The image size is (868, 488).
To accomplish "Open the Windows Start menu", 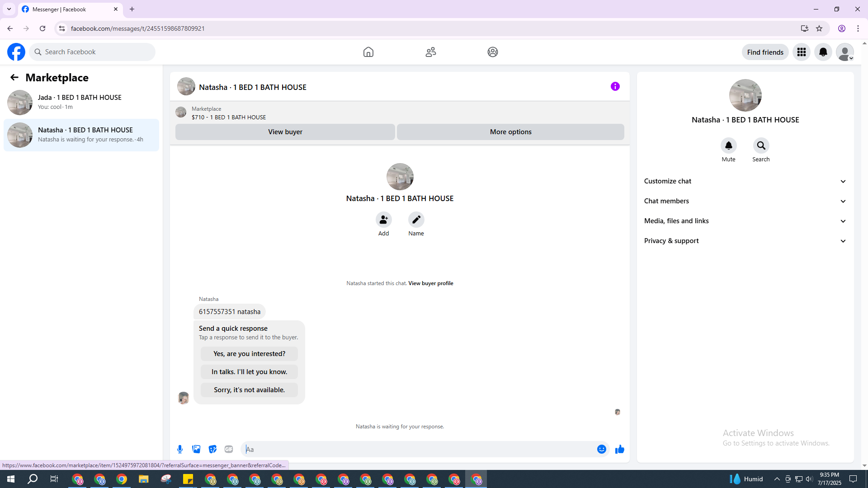I will coord(11,479).
